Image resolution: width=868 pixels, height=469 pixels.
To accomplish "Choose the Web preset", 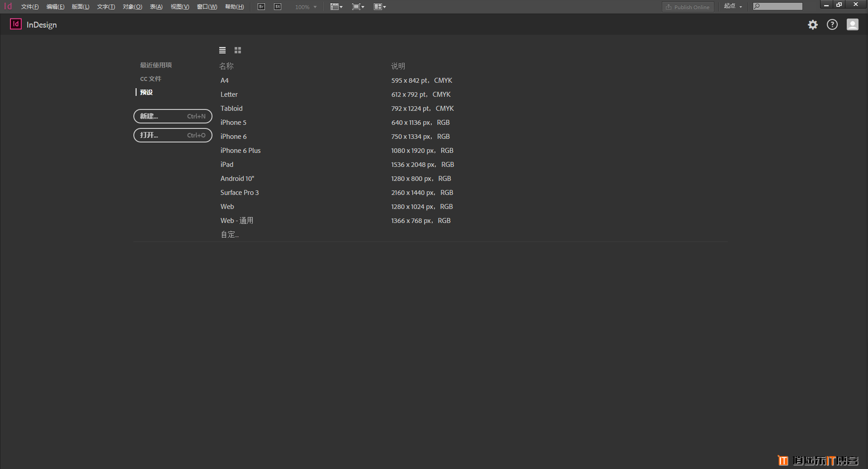I will (x=227, y=207).
